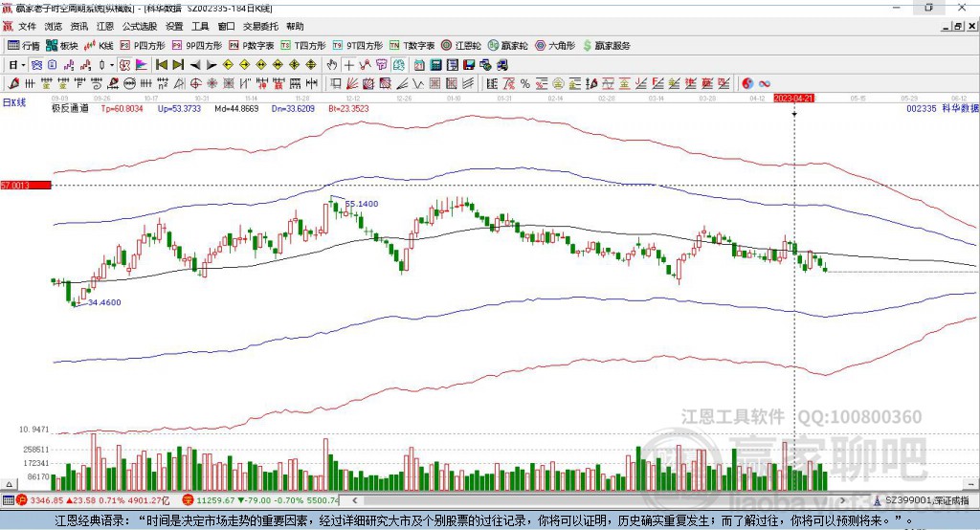Open the P数字表 number table
This screenshot has height=530, width=980.
point(252,46)
